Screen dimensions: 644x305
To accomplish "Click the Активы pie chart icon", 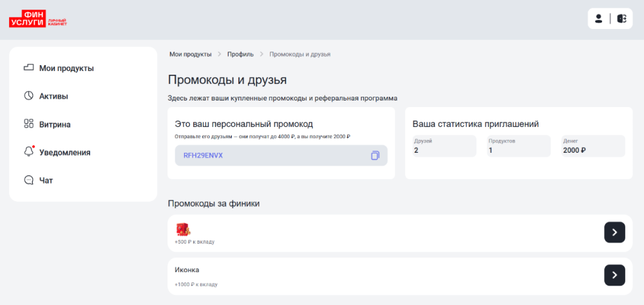I will click(28, 96).
